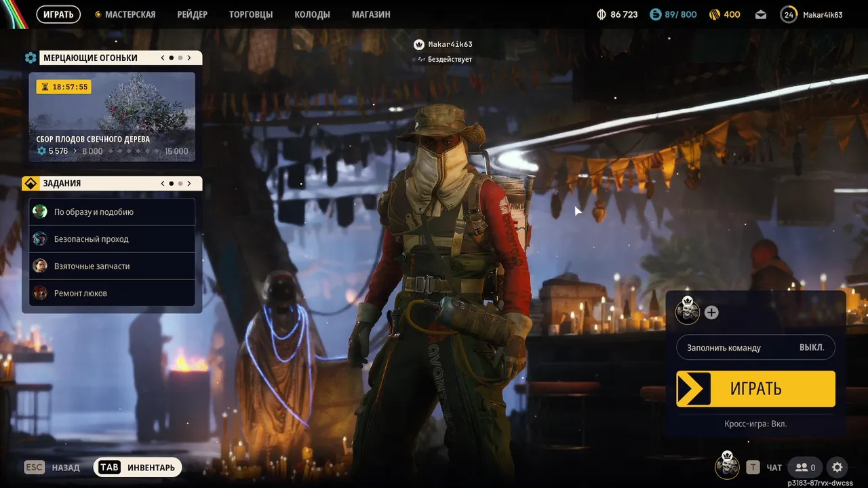Open the ТОРГОВЦЫ tab
This screenshot has height=488, width=868.
pos(251,14)
